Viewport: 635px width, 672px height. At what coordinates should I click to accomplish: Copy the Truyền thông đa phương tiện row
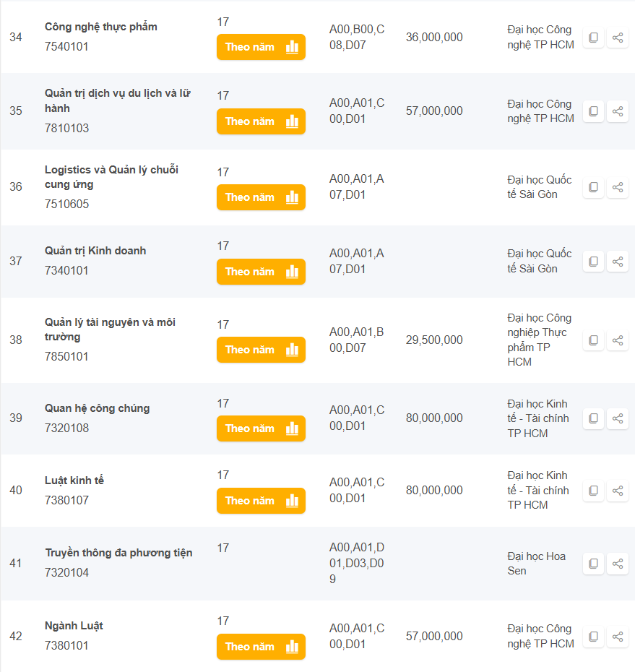point(593,564)
